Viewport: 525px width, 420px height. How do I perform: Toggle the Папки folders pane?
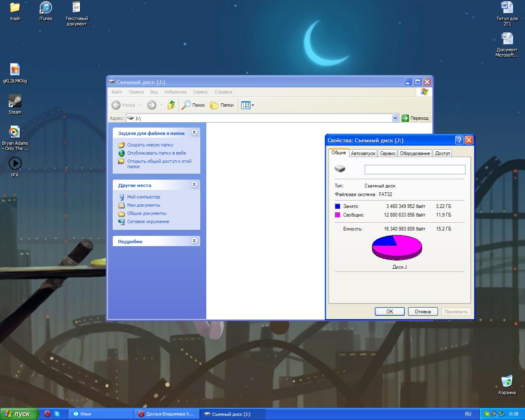pos(222,105)
